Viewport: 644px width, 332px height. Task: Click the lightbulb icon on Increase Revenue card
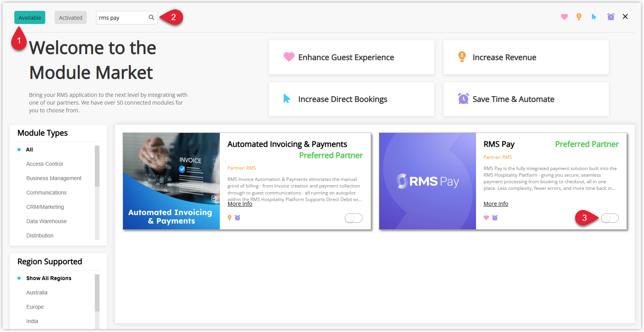(x=462, y=57)
